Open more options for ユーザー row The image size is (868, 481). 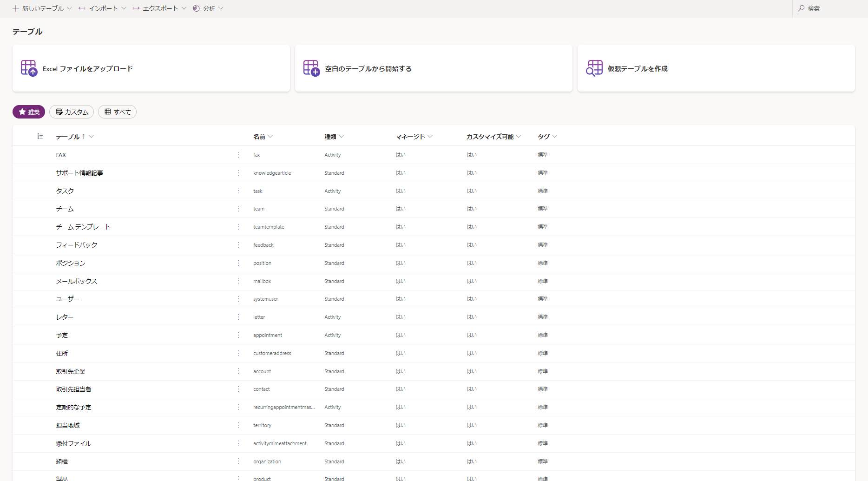(x=238, y=299)
